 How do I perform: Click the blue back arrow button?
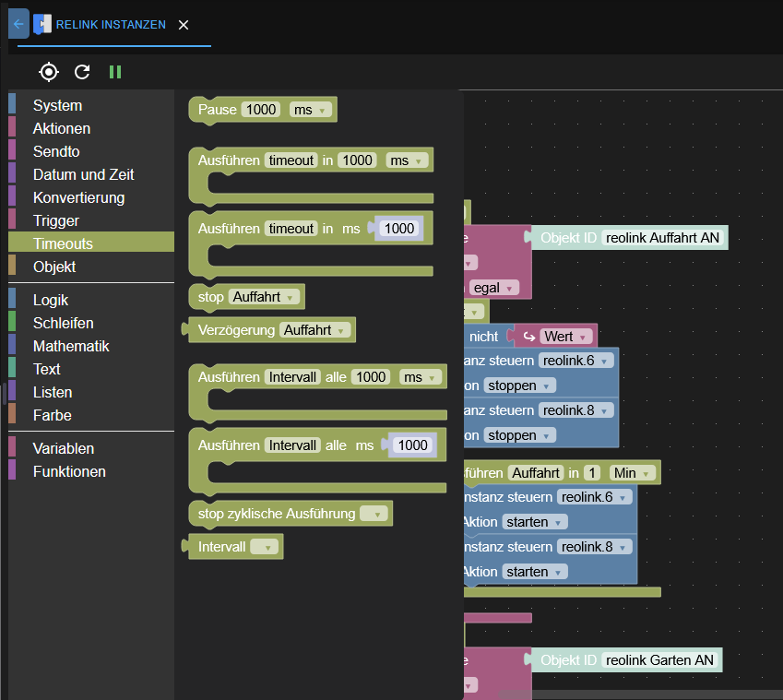18,24
